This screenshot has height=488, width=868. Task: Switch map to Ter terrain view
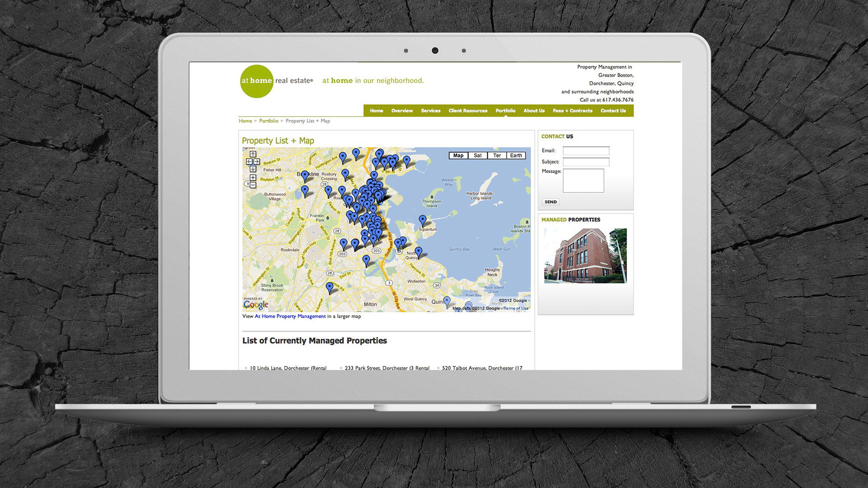(497, 155)
